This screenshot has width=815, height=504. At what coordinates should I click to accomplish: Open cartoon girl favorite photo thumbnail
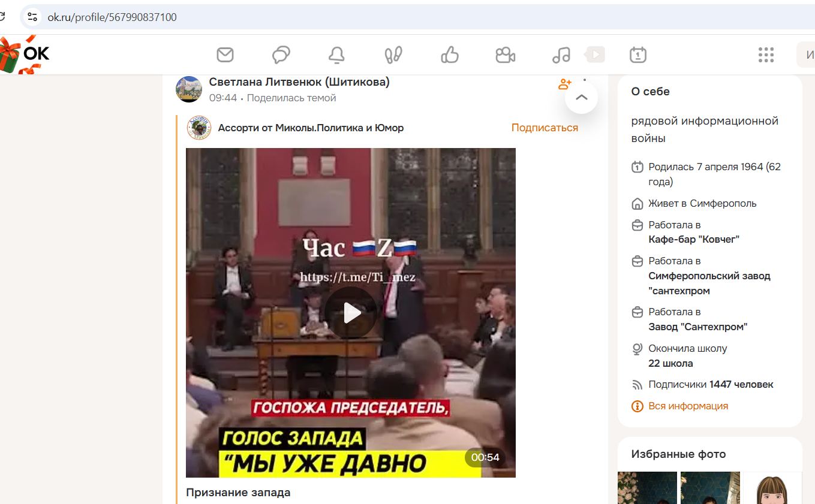(772, 488)
